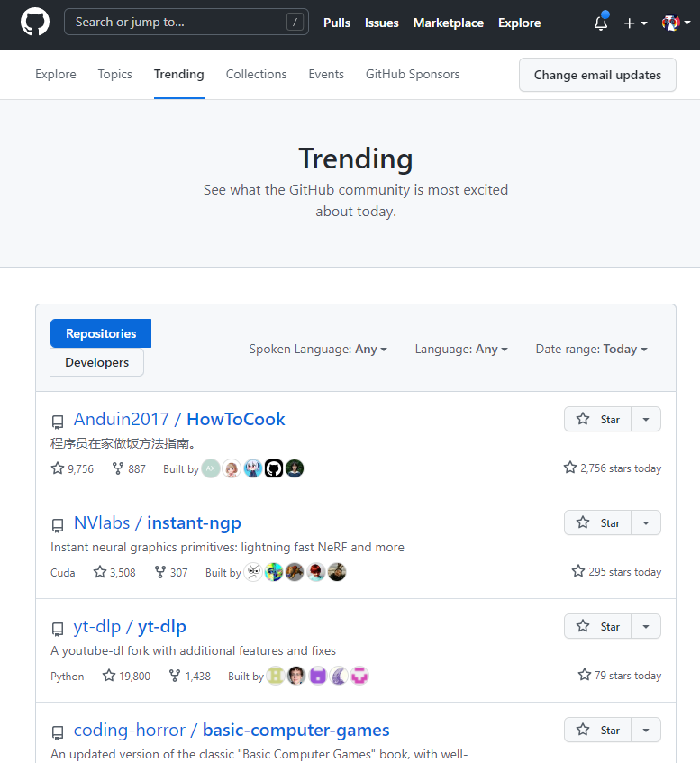The image size is (700, 763).
Task: Expand the Spoken Language filter
Action: 318,349
